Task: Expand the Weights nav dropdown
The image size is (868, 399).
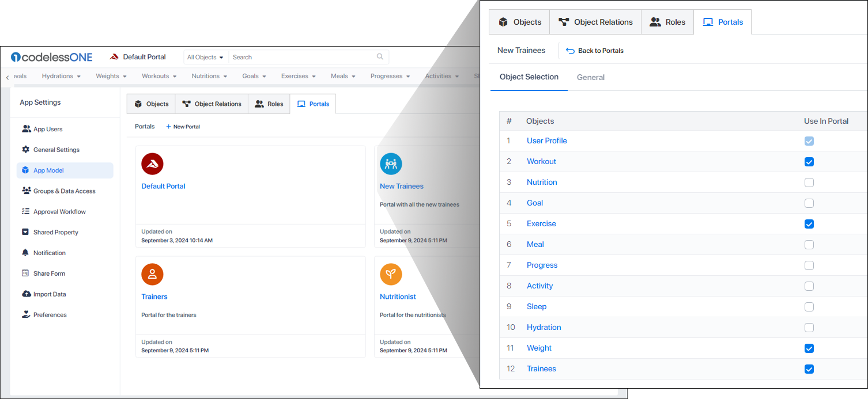Action: coord(111,76)
